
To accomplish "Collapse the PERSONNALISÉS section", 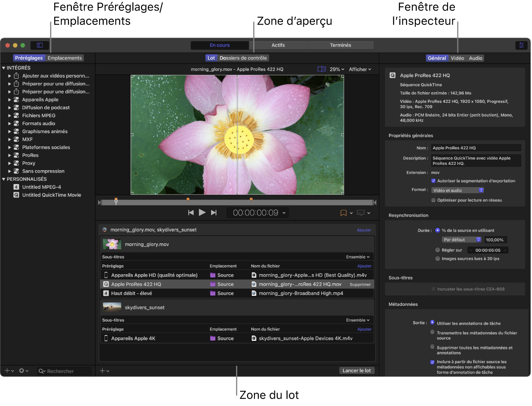I will 4,179.
